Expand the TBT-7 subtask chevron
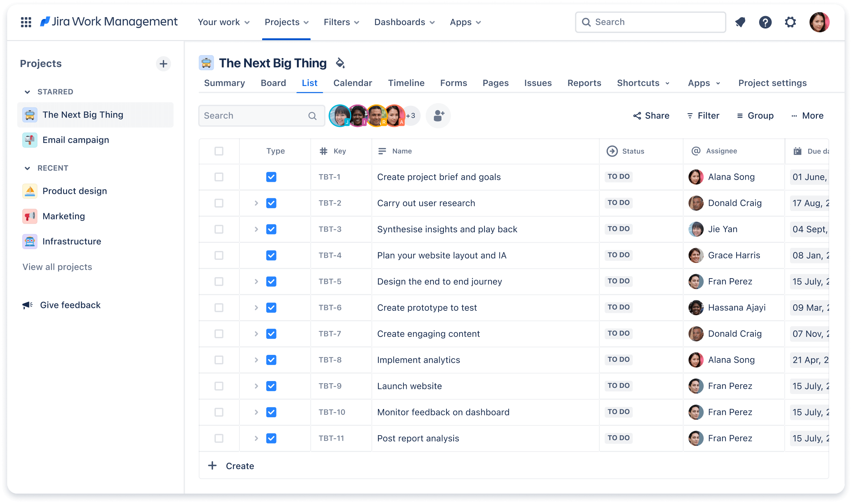This screenshot has width=852, height=504. [x=256, y=334]
